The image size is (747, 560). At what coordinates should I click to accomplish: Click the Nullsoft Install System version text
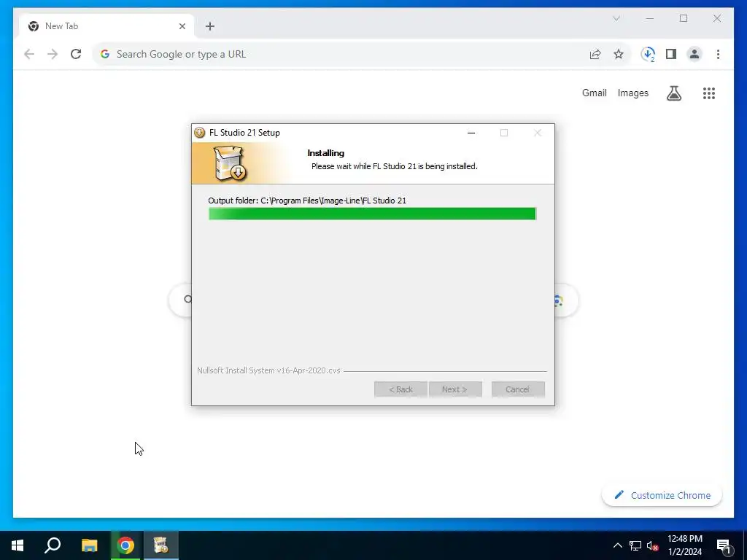[268, 370]
